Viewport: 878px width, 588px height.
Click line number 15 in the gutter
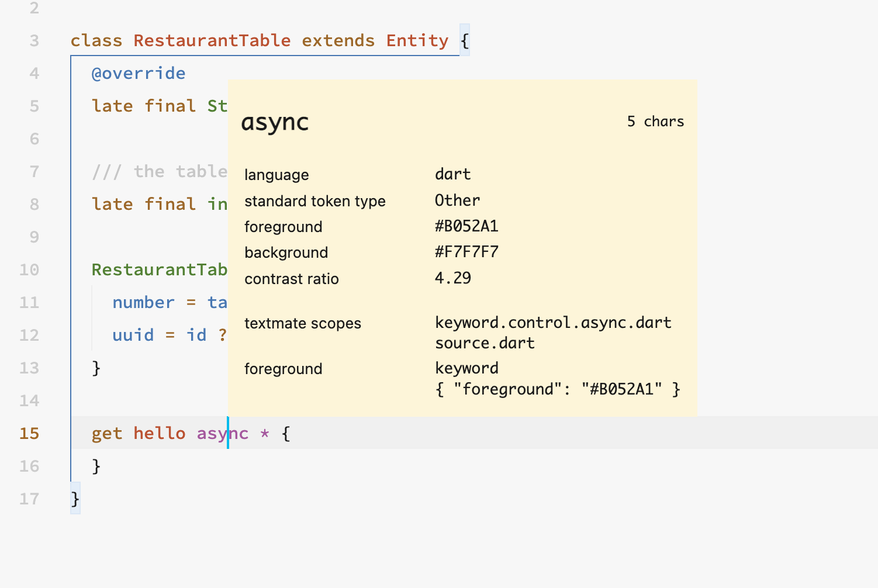click(x=29, y=434)
